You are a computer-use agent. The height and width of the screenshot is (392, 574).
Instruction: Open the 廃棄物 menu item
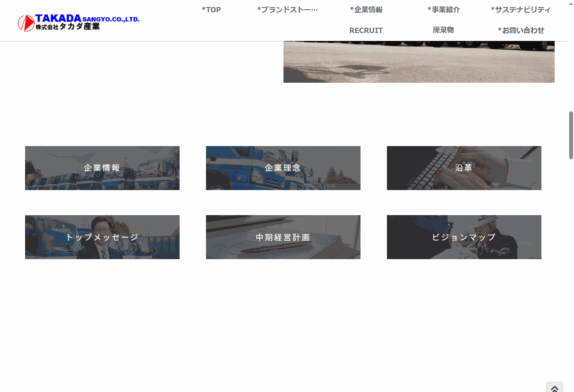point(443,30)
